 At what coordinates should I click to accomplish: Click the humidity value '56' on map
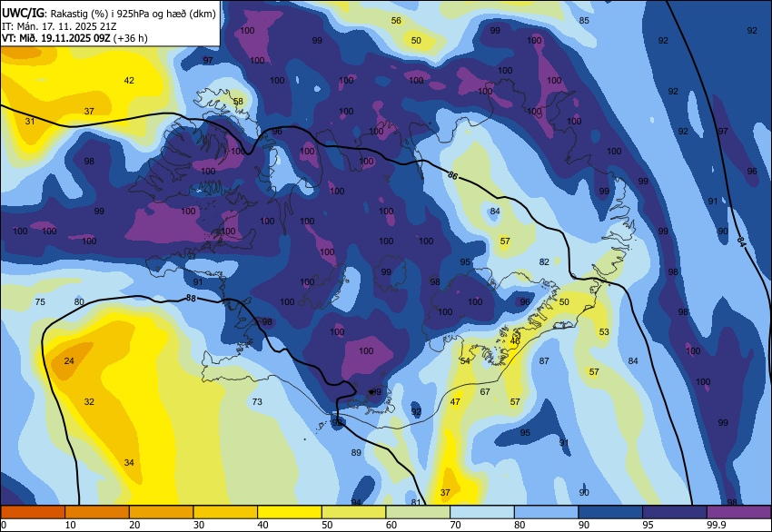(x=396, y=20)
